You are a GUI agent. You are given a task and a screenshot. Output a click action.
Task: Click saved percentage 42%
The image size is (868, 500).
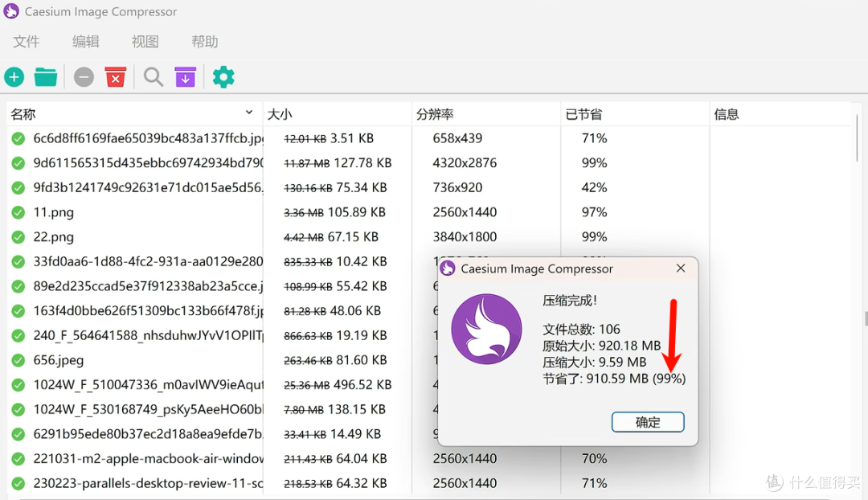[x=595, y=188]
